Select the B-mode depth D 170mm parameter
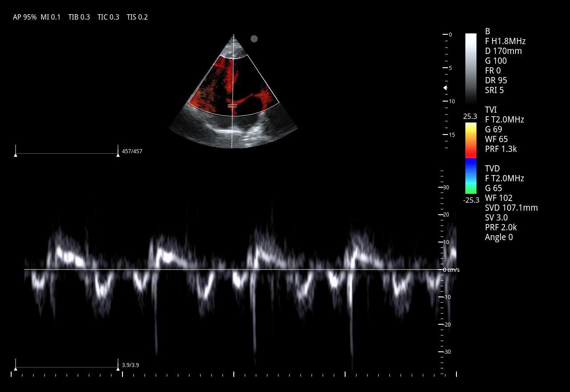The image size is (570, 392). (x=503, y=51)
